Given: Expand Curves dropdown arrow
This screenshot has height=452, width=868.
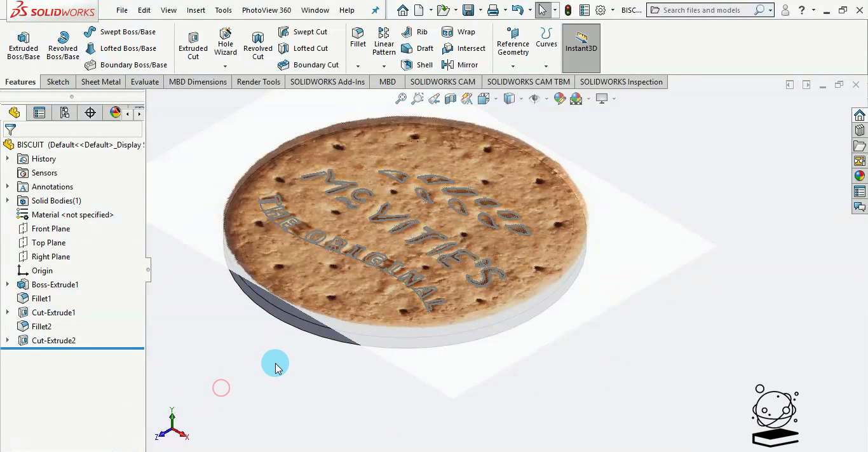Looking at the screenshot, I should click(546, 66).
